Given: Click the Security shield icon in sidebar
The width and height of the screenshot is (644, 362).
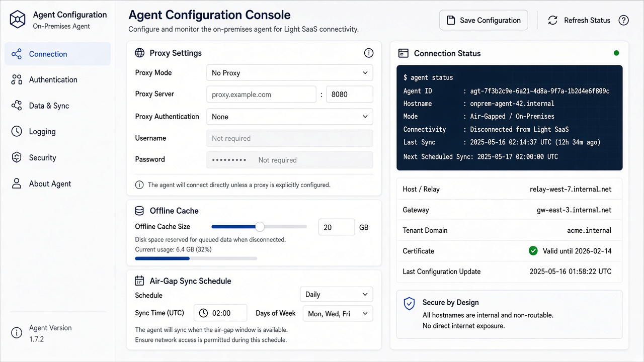Looking at the screenshot, I should pos(17,157).
